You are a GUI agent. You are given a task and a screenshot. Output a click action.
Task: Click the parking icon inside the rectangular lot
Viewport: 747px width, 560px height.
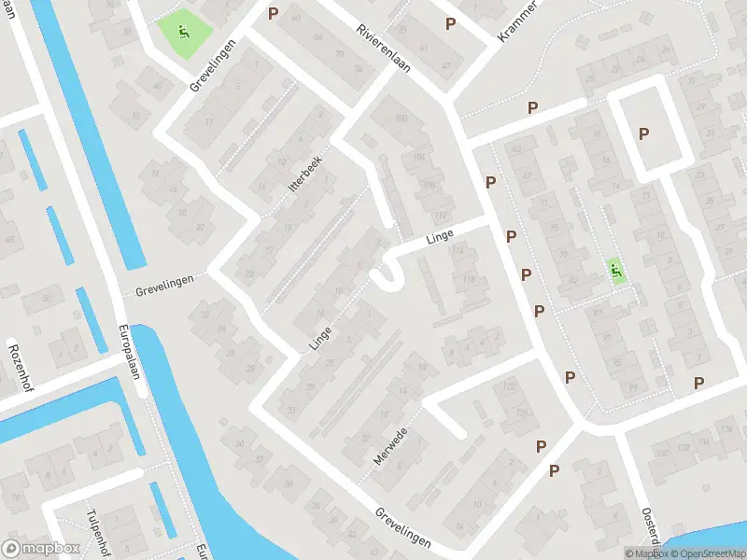point(643,133)
